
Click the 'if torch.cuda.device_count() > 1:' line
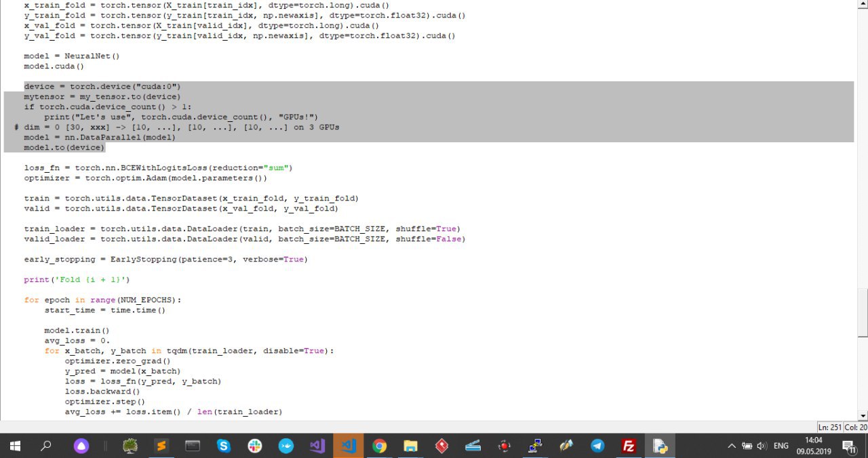[108, 107]
